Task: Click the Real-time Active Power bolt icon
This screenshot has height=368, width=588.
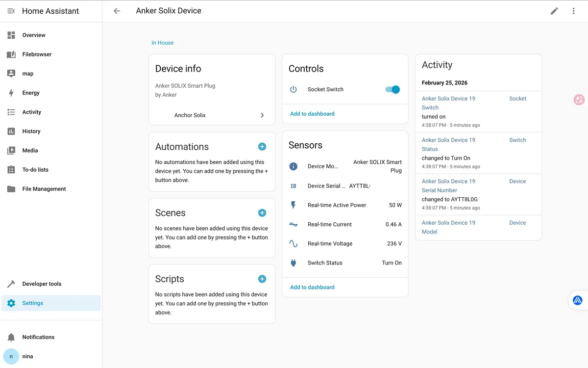Action: (294, 205)
